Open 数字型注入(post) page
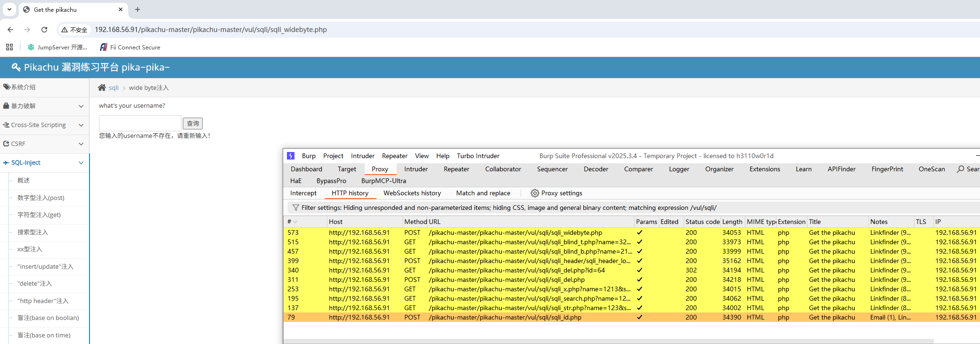The image size is (980, 344). [x=41, y=198]
